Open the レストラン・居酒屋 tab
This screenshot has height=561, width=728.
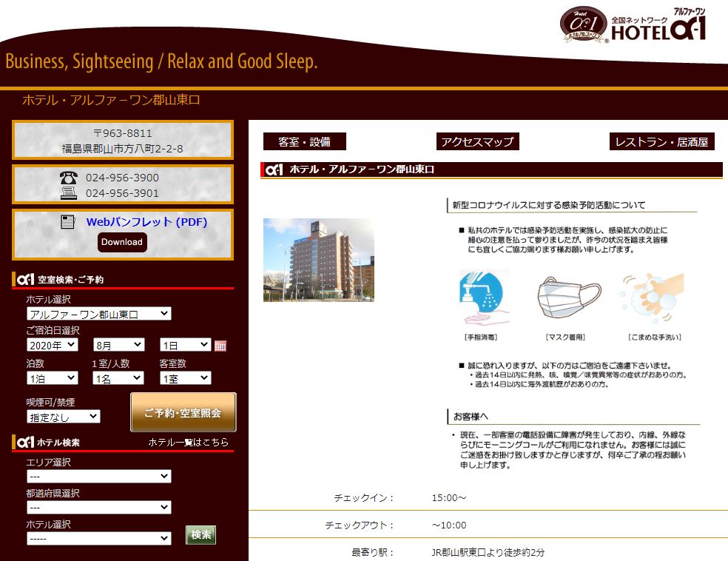tap(661, 141)
